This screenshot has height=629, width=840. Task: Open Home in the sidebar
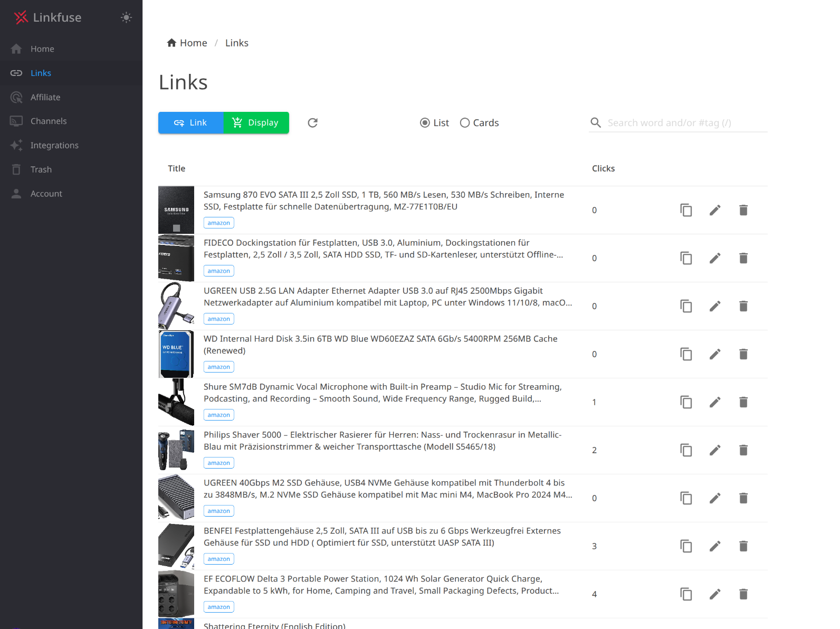(x=71, y=49)
